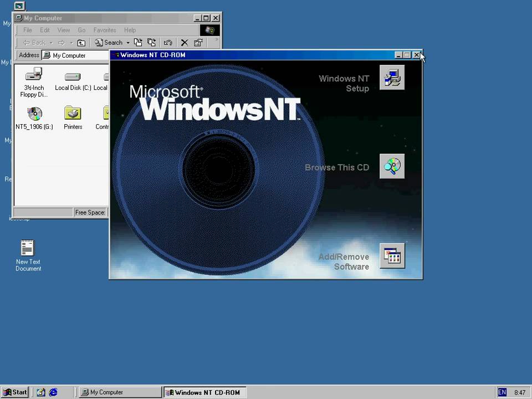
Task: Switch to My Computer taskbar button
Action: point(120,392)
